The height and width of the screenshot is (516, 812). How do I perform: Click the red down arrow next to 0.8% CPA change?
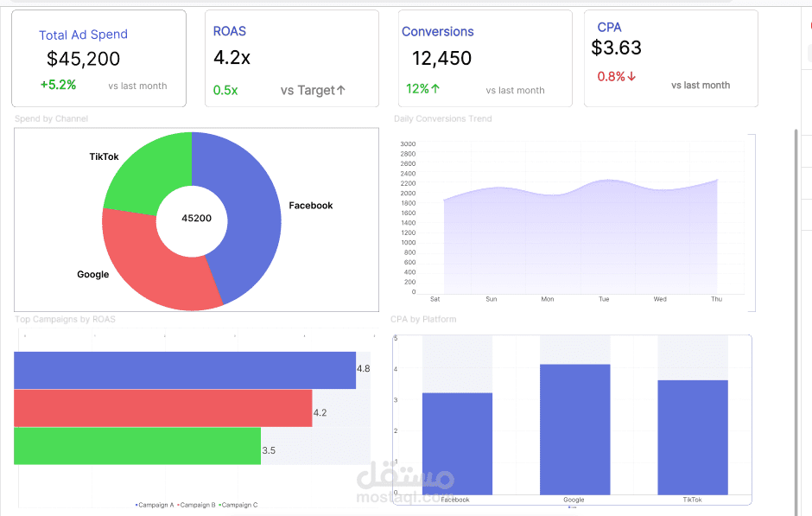coord(632,76)
